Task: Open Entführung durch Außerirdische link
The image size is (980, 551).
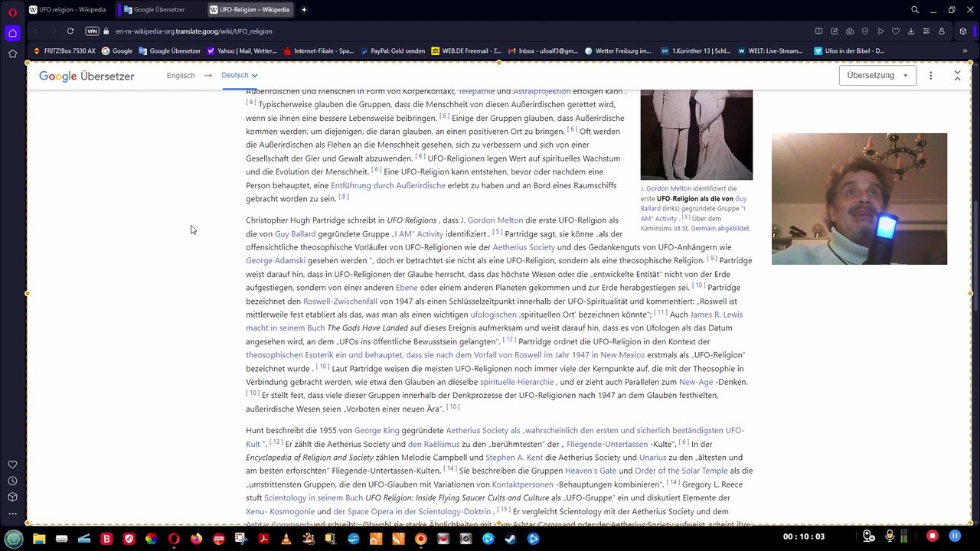Action: 387,185
